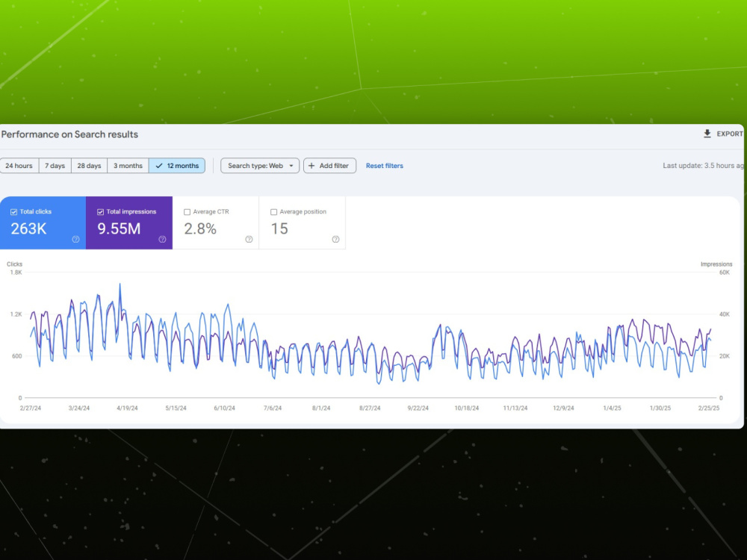
Task: Click the 9/22/24 date axis label
Action: pos(418,408)
